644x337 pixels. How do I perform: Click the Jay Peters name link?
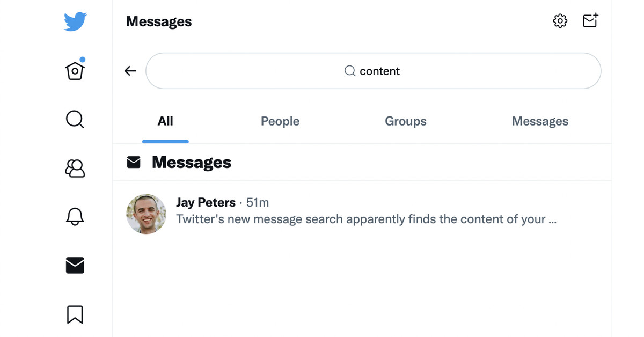pos(206,202)
